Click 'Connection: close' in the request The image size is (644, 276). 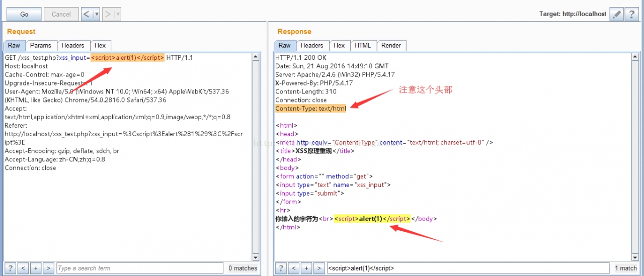(30, 168)
